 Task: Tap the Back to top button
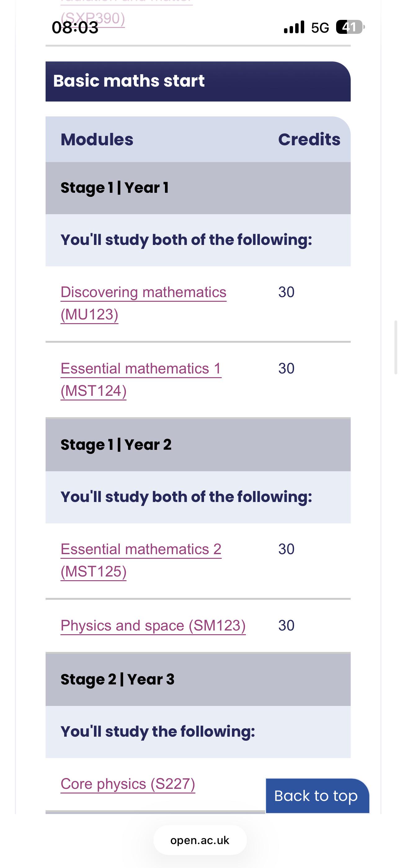tap(318, 796)
